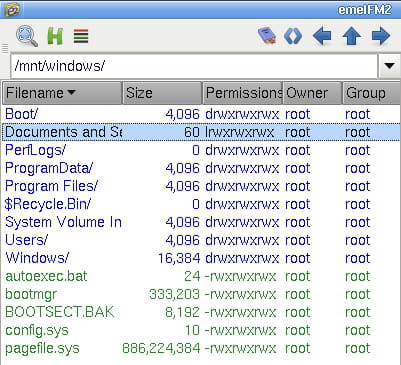Sort by Size column header
This screenshot has height=365, width=401.
click(x=162, y=93)
